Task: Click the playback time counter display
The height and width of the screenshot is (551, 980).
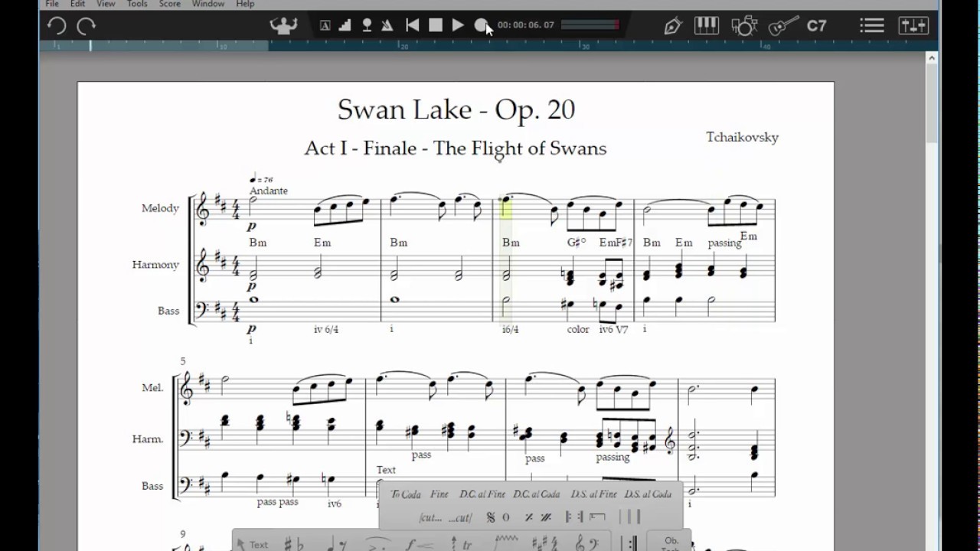Action: tap(525, 25)
